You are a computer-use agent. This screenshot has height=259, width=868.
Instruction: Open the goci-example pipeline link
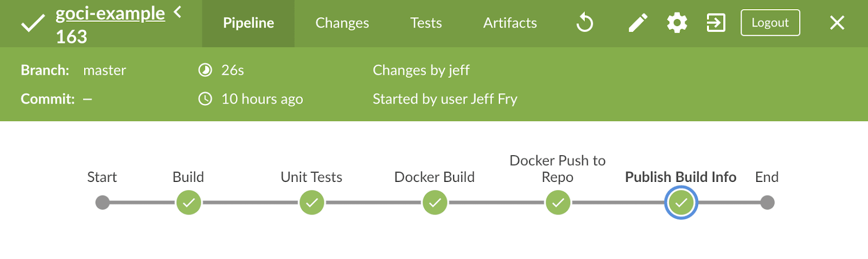(x=110, y=13)
